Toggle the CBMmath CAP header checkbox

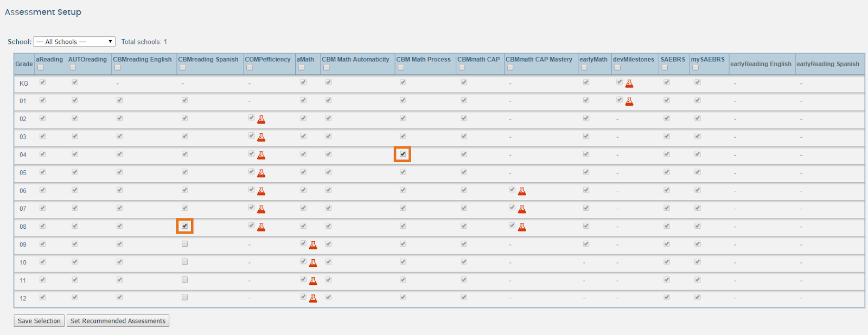[462, 68]
